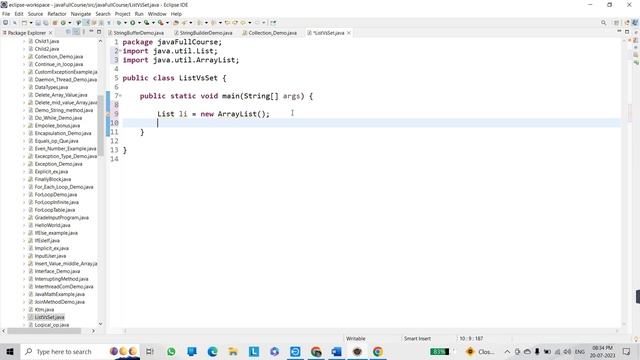The image size is (640, 360).
Task: Click Collapse All in Package Explorer
Action: [68, 32]
